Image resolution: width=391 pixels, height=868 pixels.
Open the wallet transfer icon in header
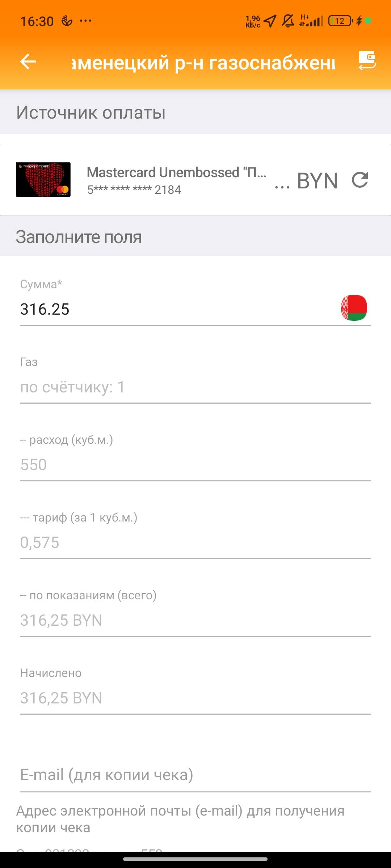367,61
